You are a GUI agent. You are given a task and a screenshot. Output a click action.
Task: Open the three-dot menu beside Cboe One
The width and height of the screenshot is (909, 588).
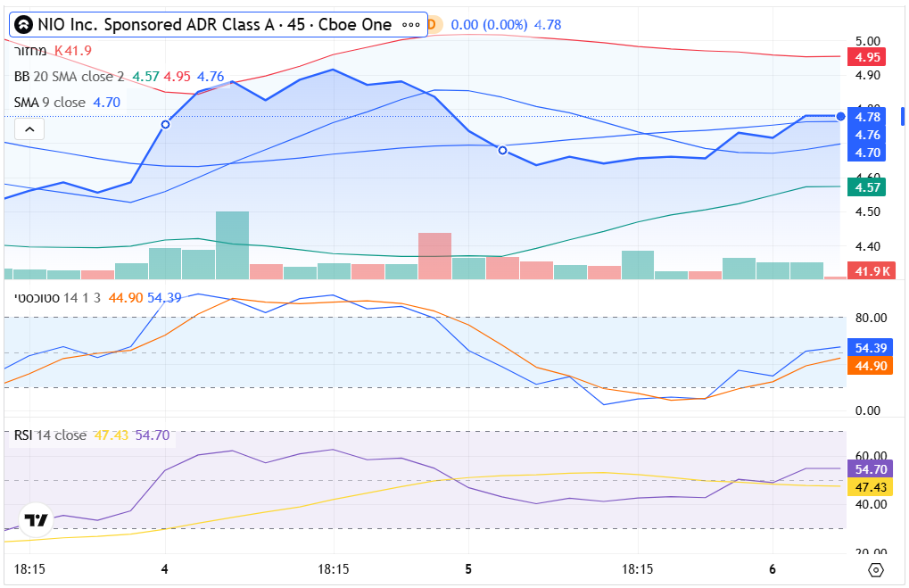point(410,25)
